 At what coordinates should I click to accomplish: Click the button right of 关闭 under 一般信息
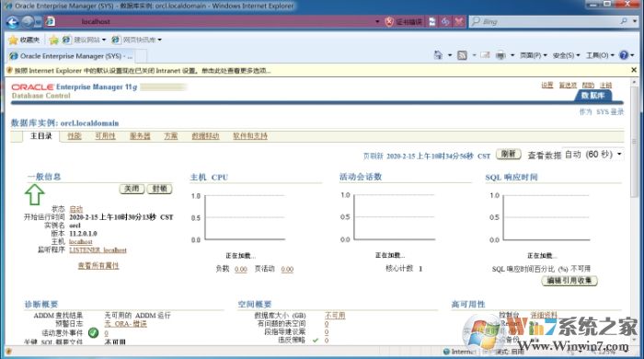tap(159, 189)
